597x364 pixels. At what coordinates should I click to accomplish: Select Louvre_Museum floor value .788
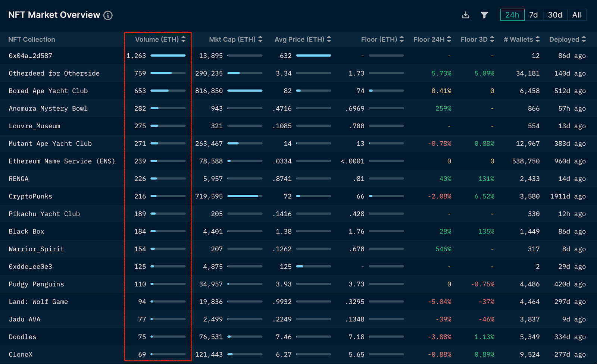(357, 126)
